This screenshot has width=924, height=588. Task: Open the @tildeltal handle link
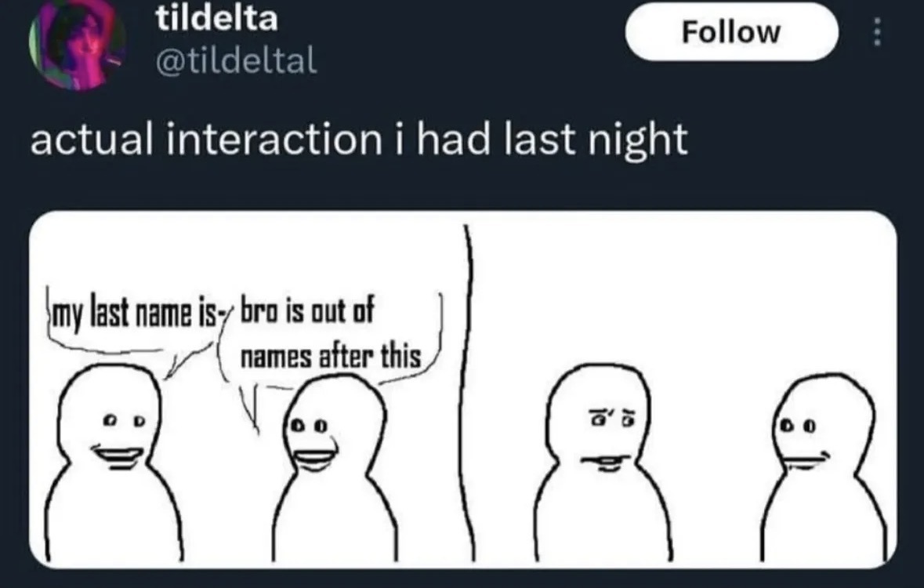pos(236,60)
